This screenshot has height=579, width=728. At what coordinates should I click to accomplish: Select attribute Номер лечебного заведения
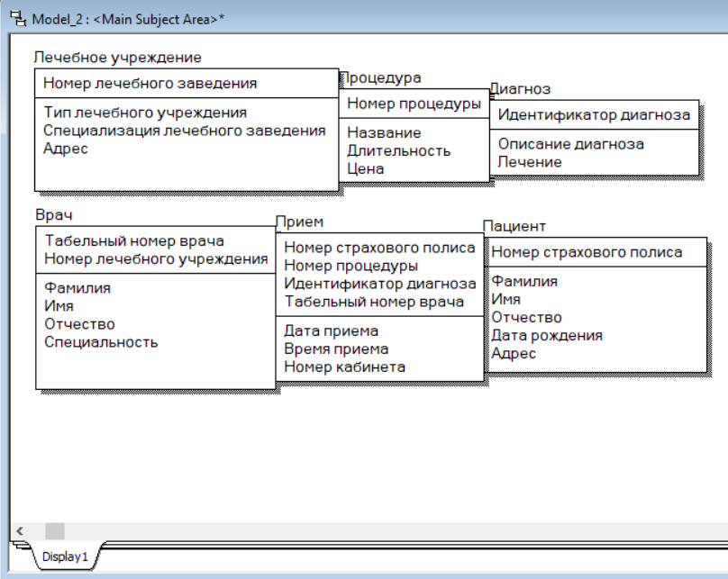pos(150,84)
